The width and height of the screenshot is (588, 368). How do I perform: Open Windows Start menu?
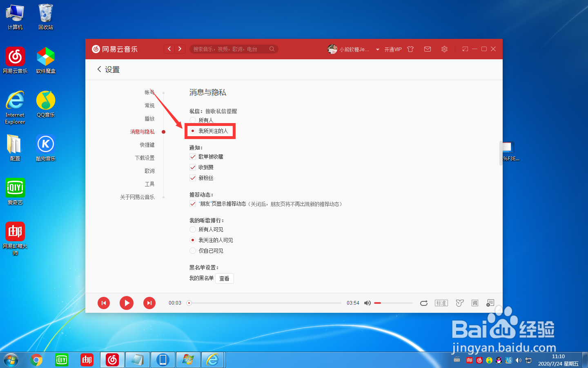(x=11, y=360)
